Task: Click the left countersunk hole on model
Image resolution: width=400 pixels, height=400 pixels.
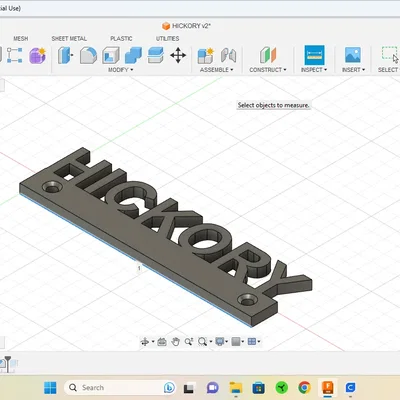Action: pos(52,187)
